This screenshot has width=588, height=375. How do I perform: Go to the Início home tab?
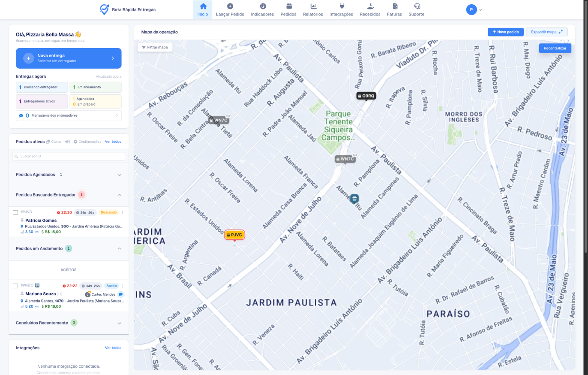point(203,9)
